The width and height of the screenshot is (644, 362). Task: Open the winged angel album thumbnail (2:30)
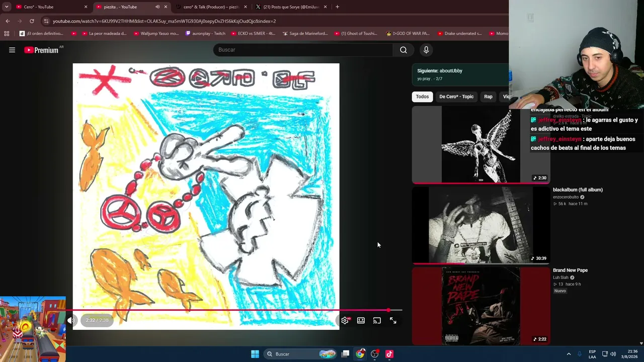click(481, 145)
